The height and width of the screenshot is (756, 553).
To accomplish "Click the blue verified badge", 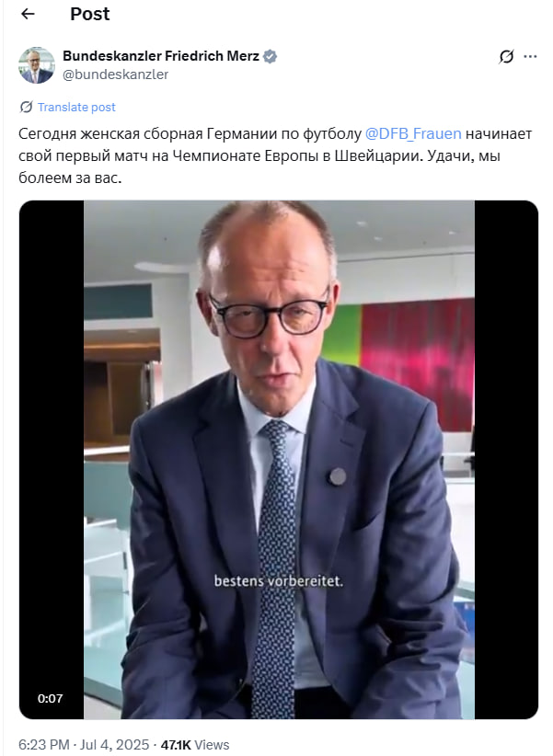I will 271,56.
